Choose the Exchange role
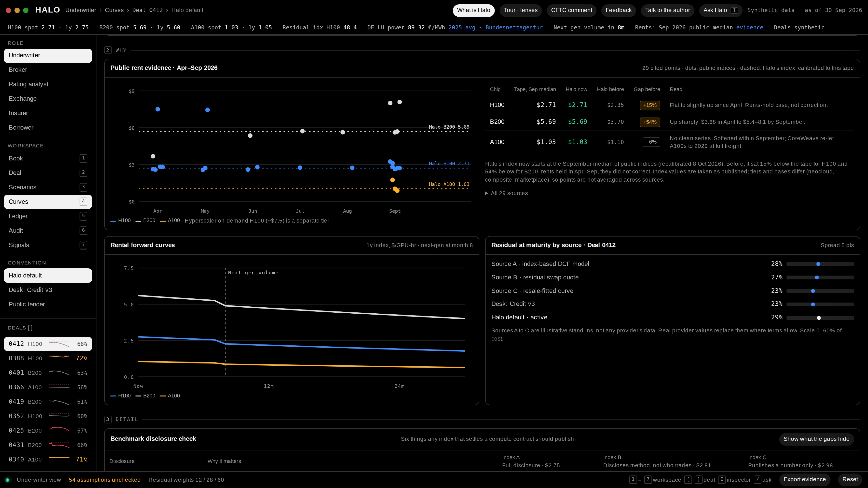The image size is (868, 488). 48,99
